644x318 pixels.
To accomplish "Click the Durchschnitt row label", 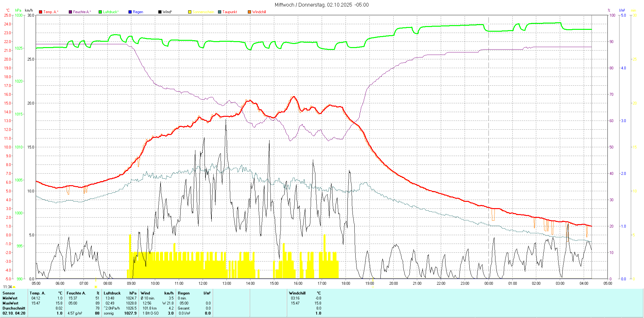I will 13,308.
